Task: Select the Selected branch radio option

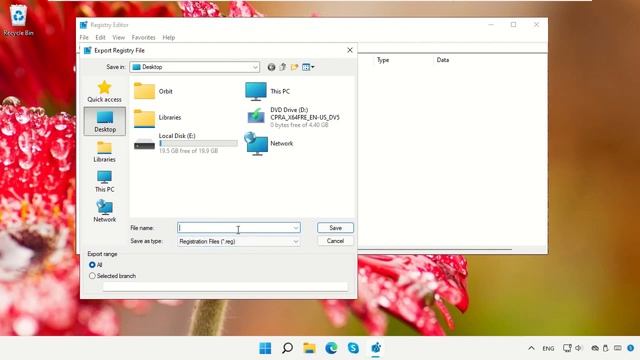Action: [x=92, y=276]
